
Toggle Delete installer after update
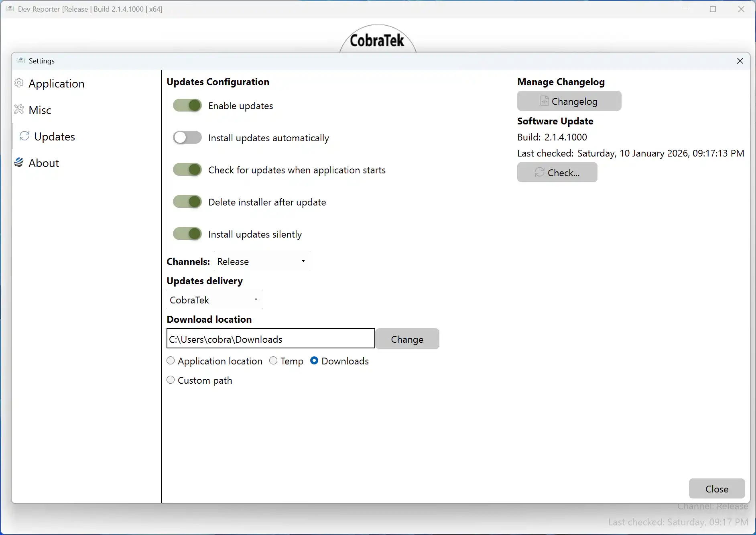[x=187, y=202]
